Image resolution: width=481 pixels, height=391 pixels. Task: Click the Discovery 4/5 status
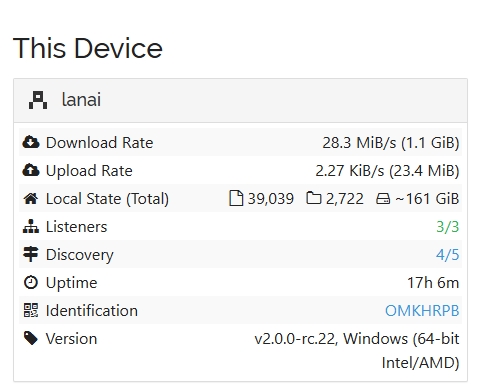pos(448,255)
